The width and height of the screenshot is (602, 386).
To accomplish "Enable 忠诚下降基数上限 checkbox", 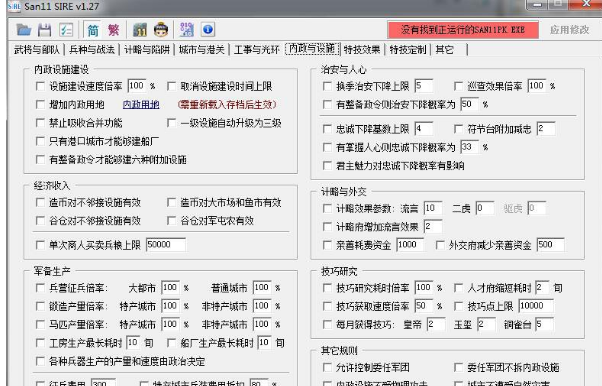I will pos(327,129).
